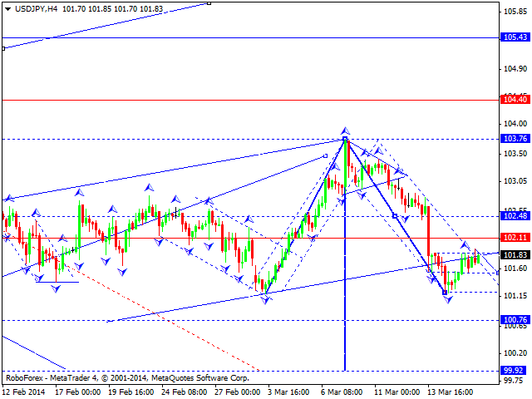
Task: Select the red 104.40 price level label
Action: (515, 100)
